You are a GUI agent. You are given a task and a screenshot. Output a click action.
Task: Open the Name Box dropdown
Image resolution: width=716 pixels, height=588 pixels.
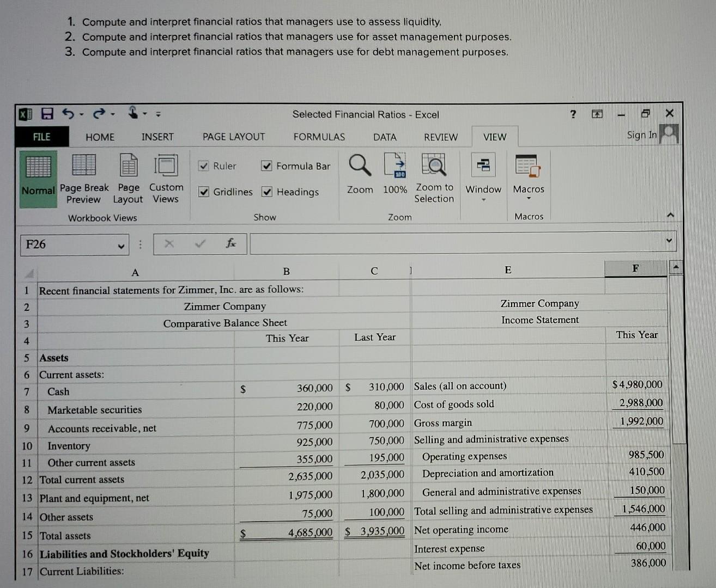121,244
